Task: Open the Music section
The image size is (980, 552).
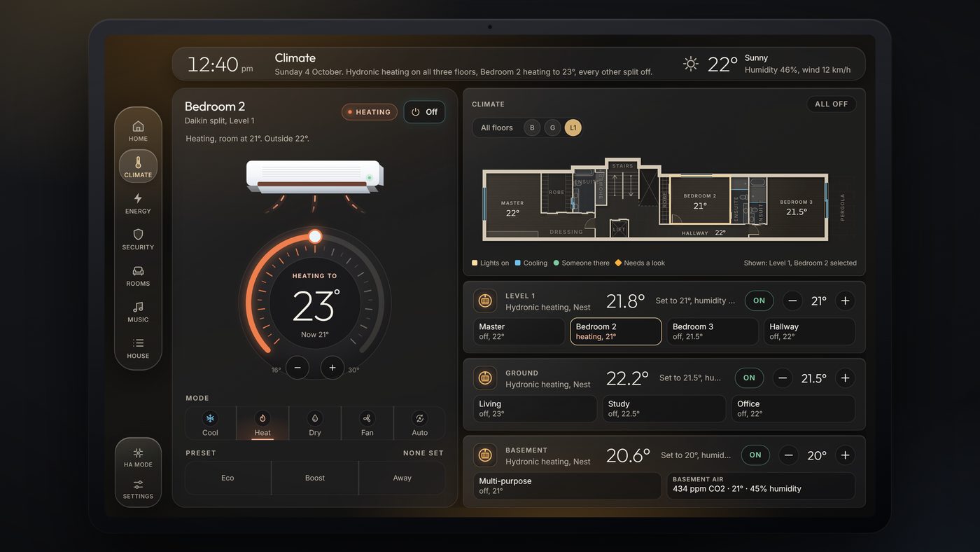Action: tap(138, 312)
